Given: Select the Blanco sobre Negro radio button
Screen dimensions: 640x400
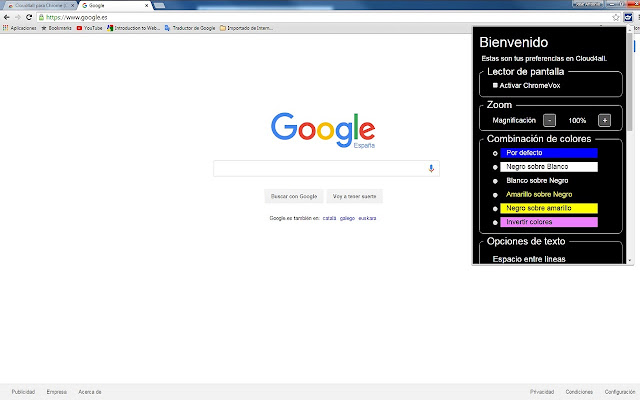Looking at the screenshot, I should (495, 181).
